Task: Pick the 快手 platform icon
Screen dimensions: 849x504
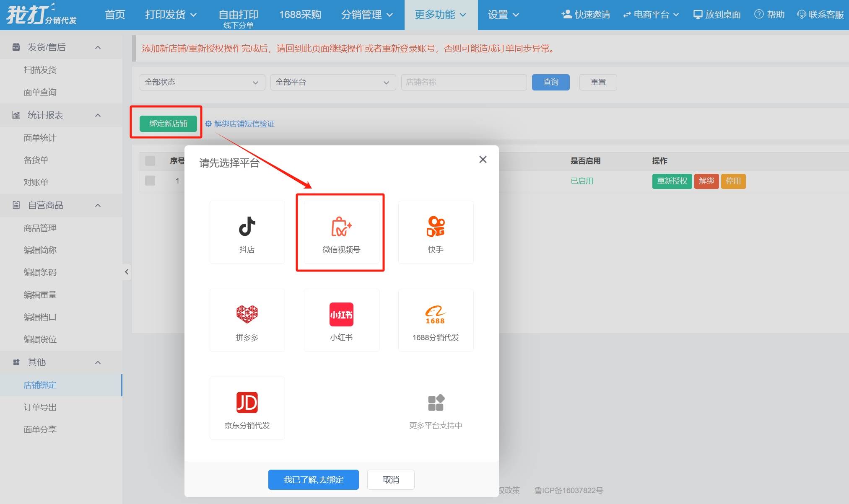Action: (436, 227)
